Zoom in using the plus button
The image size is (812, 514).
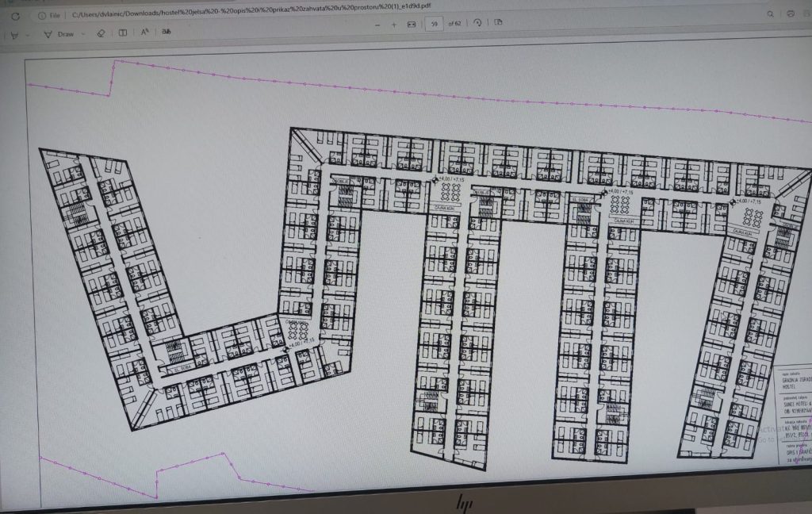tap(394, 25)
